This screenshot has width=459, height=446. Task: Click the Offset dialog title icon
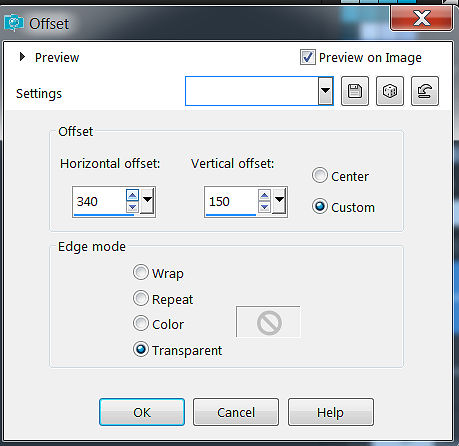click(x=14, y=23)
